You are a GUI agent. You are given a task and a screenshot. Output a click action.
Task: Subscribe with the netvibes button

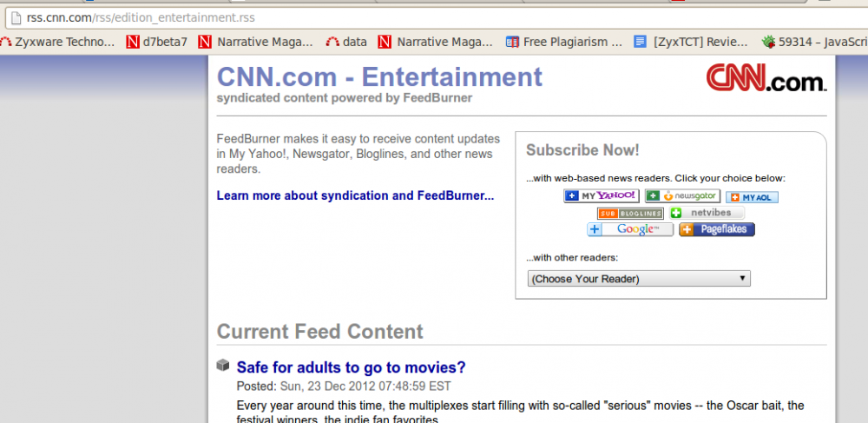(x=707, y=213)
